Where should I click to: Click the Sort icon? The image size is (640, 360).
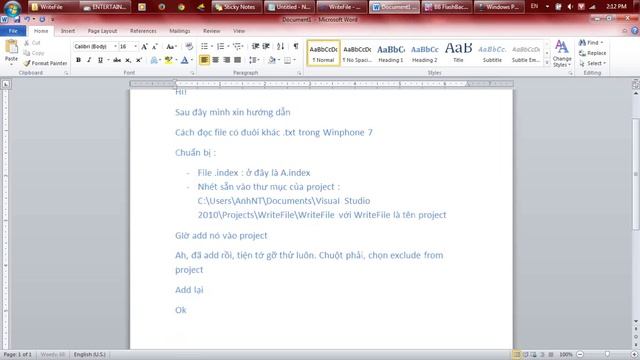(x=280, y=47)
